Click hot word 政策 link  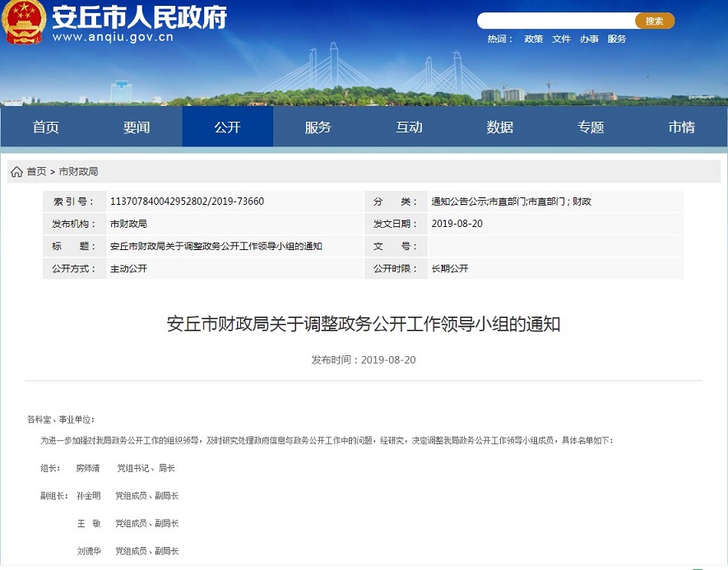(534, 39)
